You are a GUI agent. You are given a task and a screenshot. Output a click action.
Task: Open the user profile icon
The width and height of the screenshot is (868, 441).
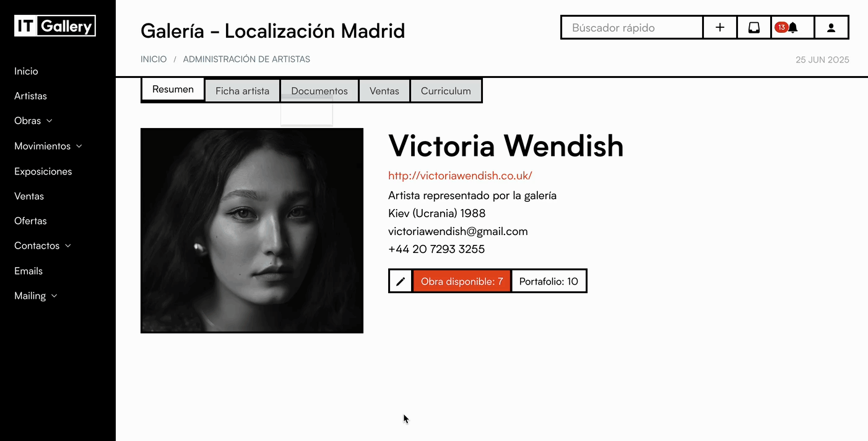click(x=831, y=28)
